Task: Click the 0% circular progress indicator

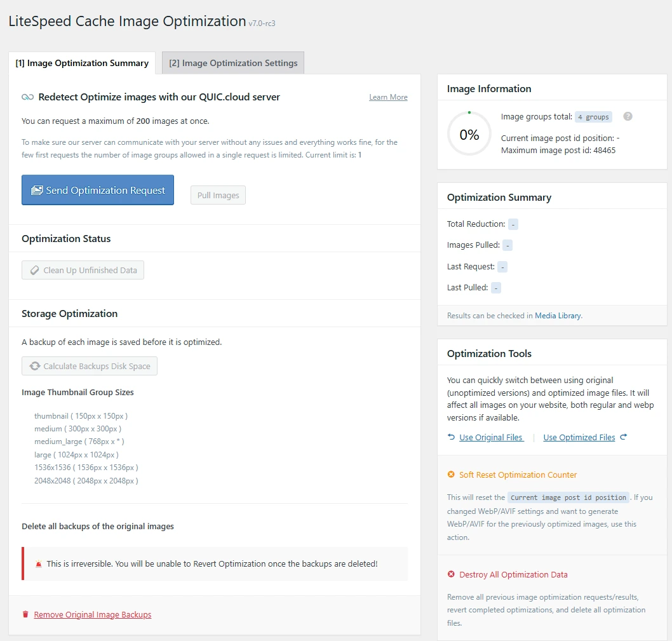Action: pyautogui.click(x=469, y=134)
